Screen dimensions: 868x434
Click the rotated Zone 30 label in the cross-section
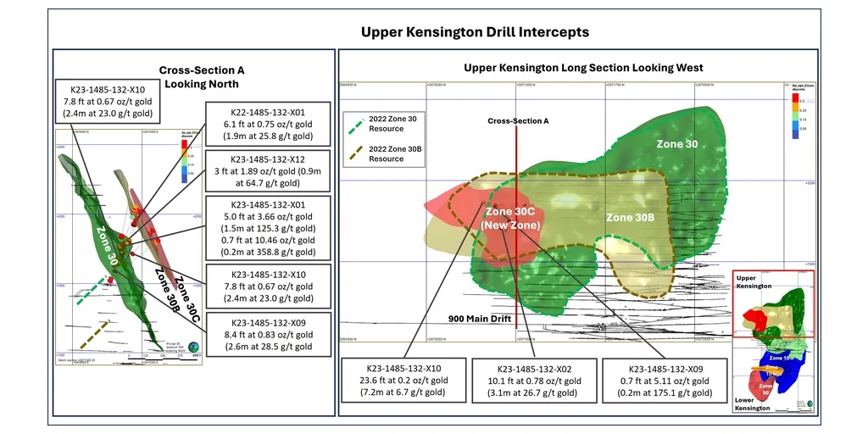107,245
